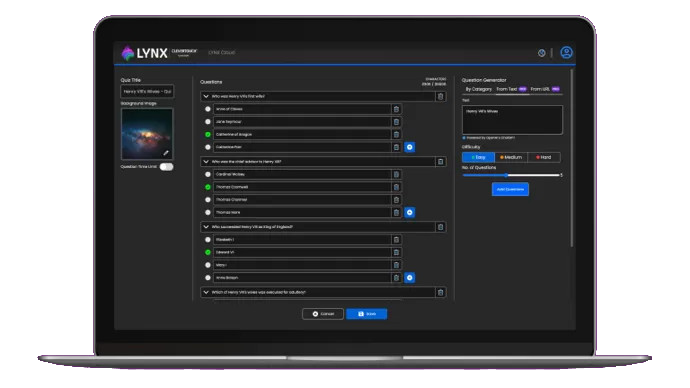Screen dimensions: 690x388
Task: Mark Thomas Cranmer as correct answer
Action: [x=208, y=200]
